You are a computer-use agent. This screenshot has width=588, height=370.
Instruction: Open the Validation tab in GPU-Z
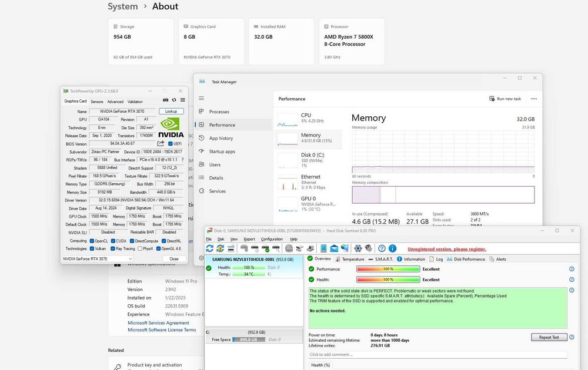(135, 102)
